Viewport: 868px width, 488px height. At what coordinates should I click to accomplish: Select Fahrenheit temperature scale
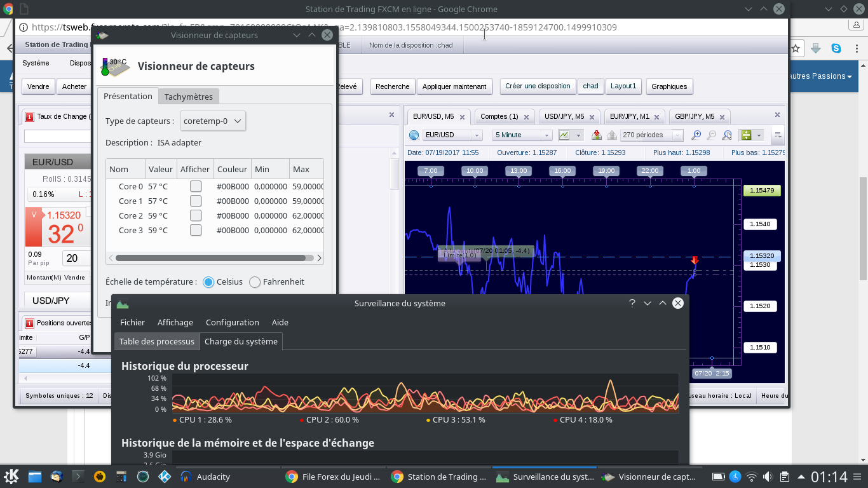255,282
